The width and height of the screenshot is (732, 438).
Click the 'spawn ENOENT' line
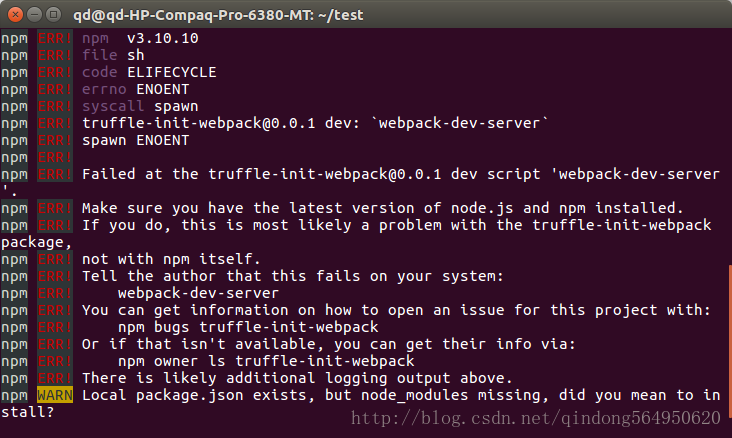coord(135,141)
